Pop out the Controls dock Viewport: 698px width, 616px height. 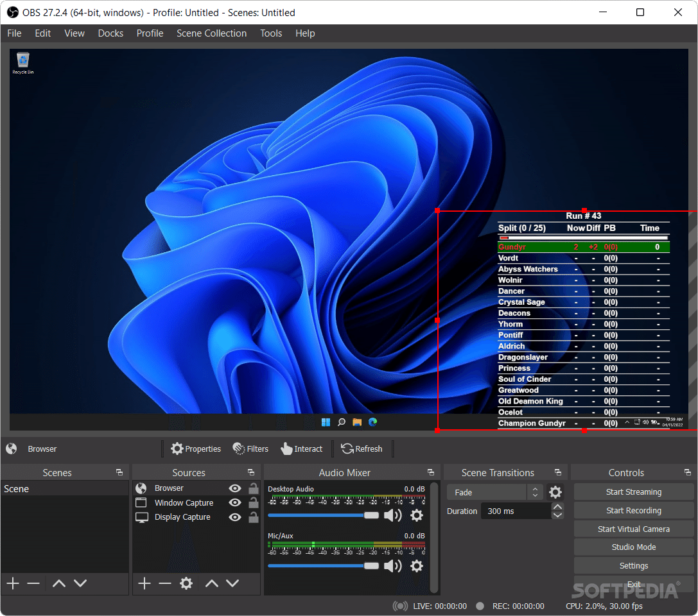(x=688, y=472)
